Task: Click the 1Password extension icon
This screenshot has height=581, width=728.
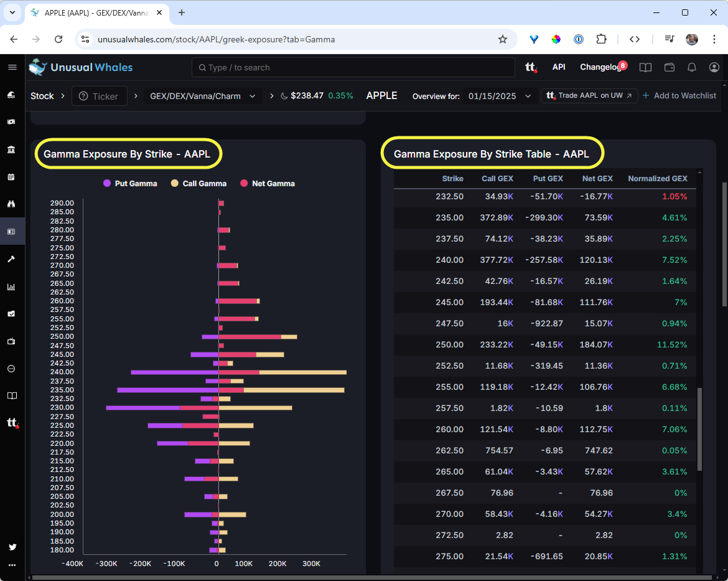Action: point(579,39)
